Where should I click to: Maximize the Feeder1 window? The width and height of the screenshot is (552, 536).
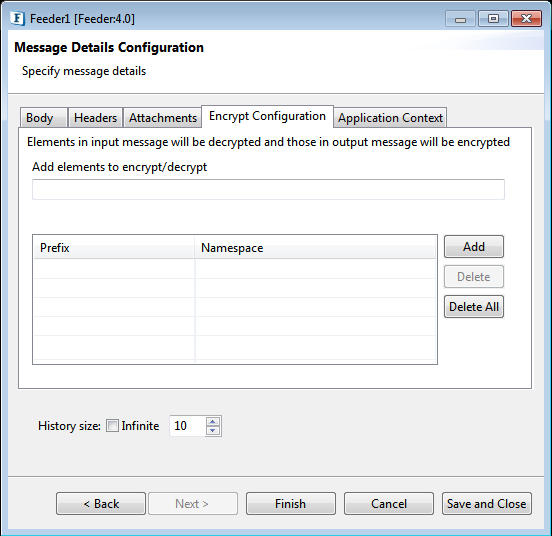click(x=493, y=19)
